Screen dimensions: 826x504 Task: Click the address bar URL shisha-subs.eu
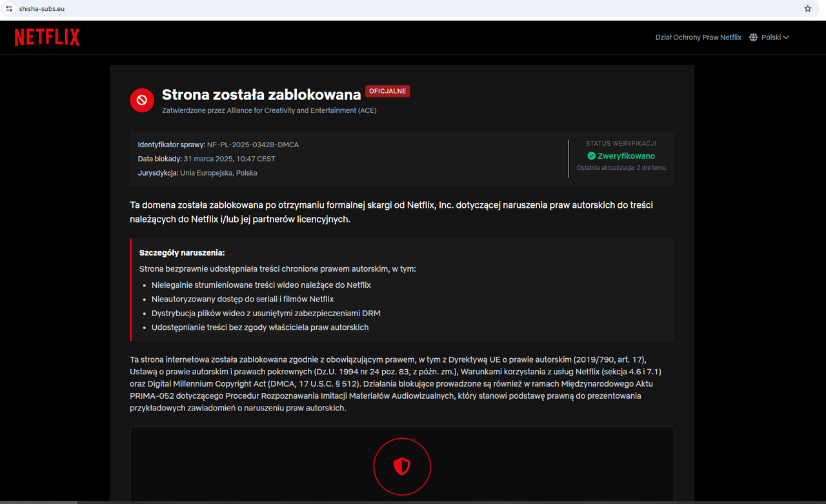tap(42, 9)
